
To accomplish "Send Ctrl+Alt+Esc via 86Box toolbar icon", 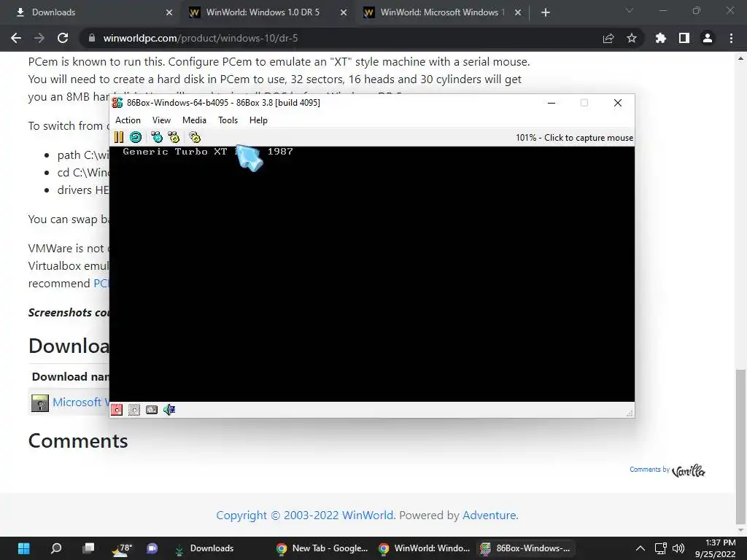I will (x=174, y=138).
